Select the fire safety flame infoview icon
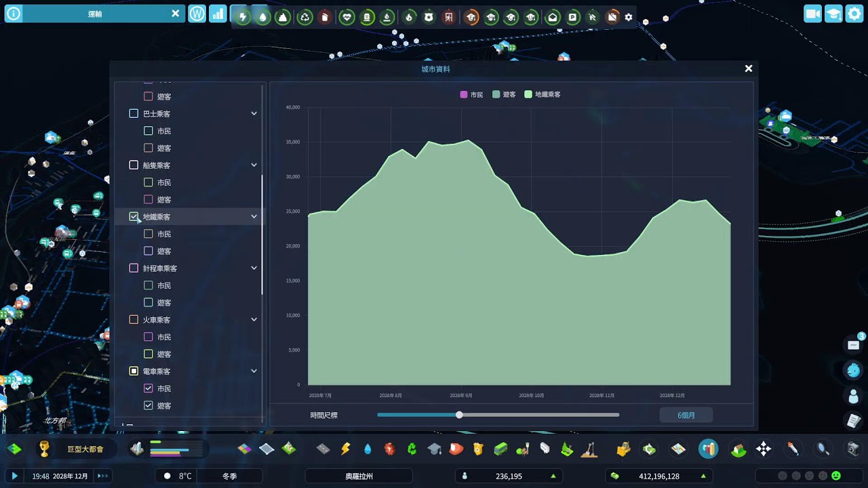The width and height of the screenshot is (868, 488). click(x=409, y=17)
